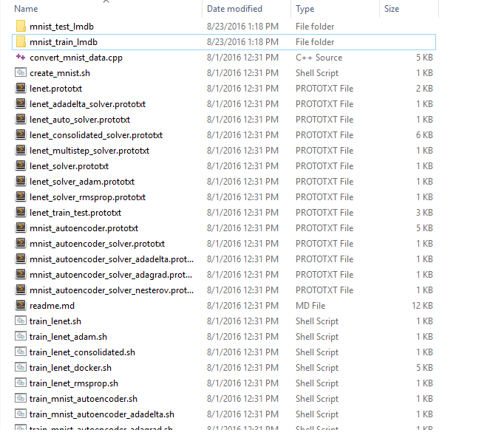
Task: Select create_mnist.sh file name
Action: tap(60, 73)
